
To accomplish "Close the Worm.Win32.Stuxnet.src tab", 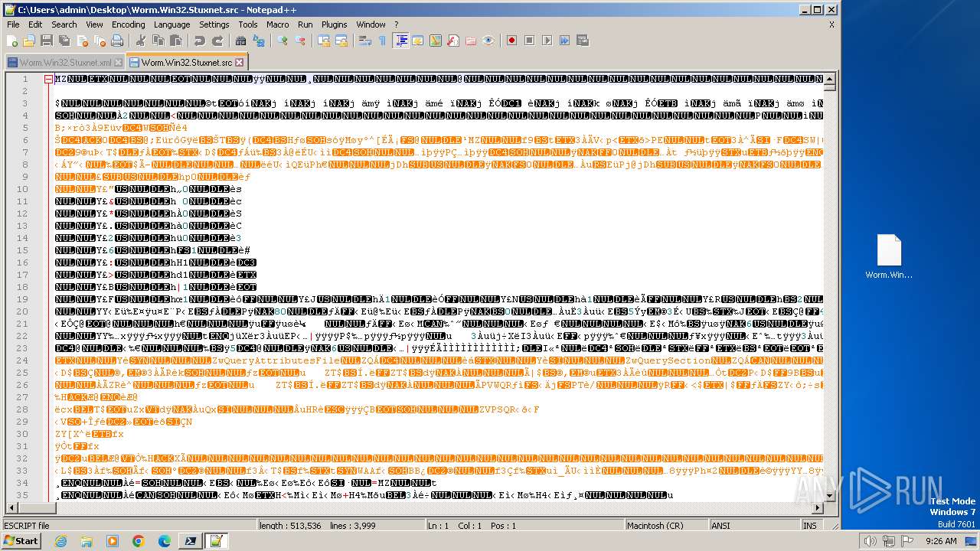I will (x=239, y=63).
